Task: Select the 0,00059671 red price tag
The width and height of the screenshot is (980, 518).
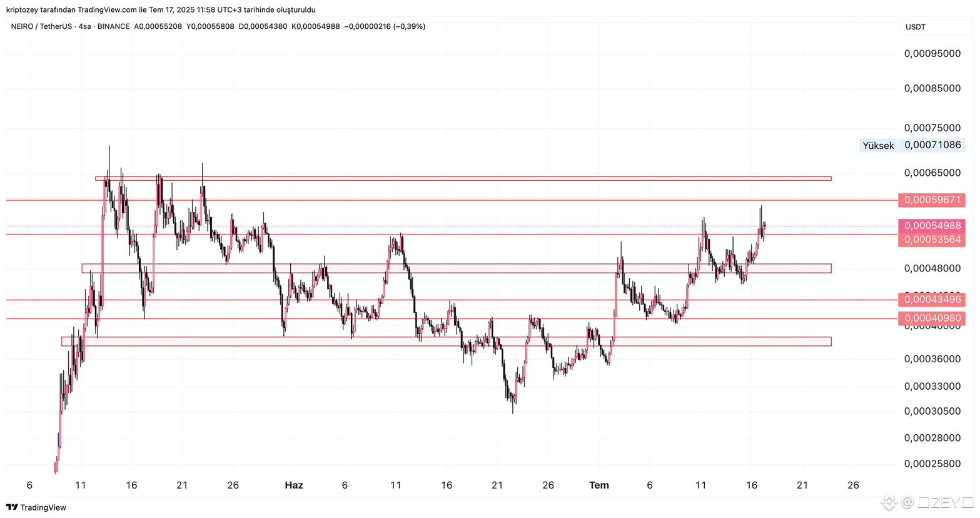Action: pos(932,200)
